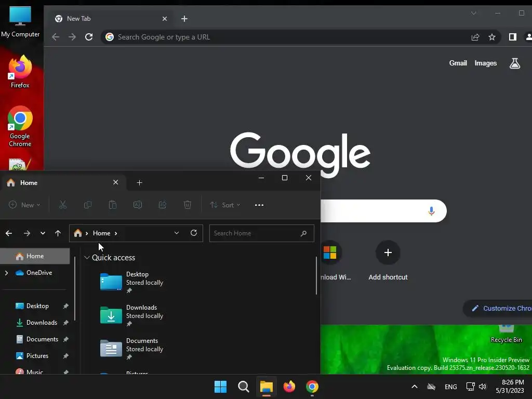Image resolution: width=532 pixels, height=399 pixels.
Task: Start voice search with the microphone icon
Action: (x=431, y=211)
